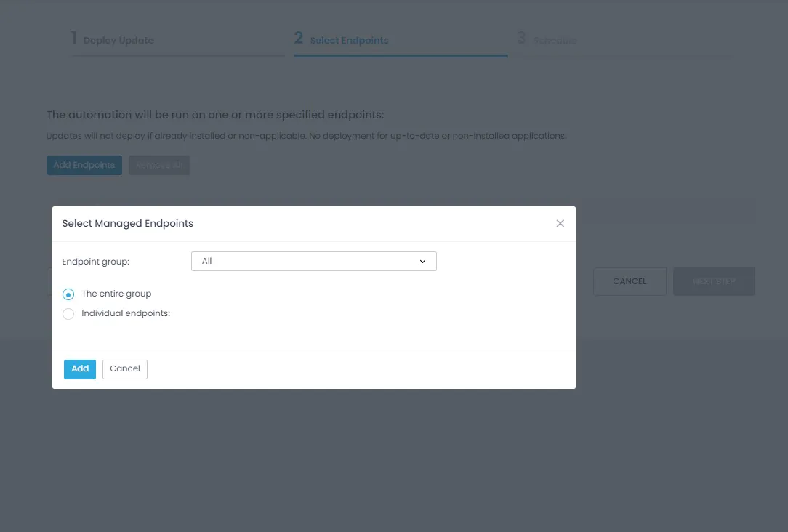Cancel the endpoint selection dialog
Viewport: 788px width, 532px height.
click(124, 368)
